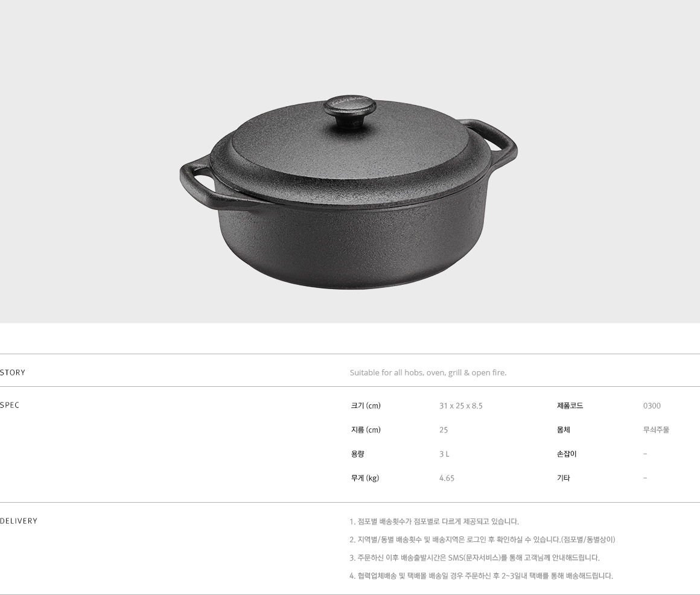The image size is (700, 595).
Task: Select the STORY section heading
Action: 13,372
